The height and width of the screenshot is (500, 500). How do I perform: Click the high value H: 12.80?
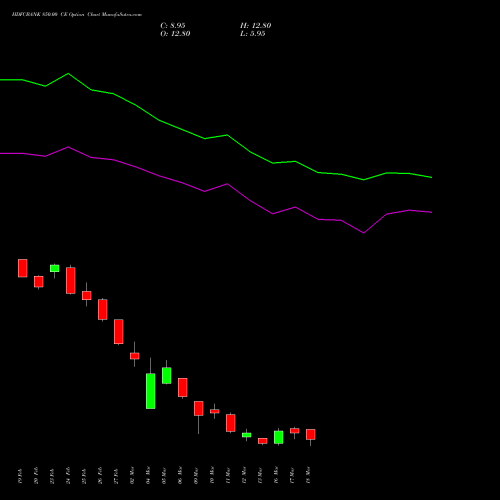point(256,26)
